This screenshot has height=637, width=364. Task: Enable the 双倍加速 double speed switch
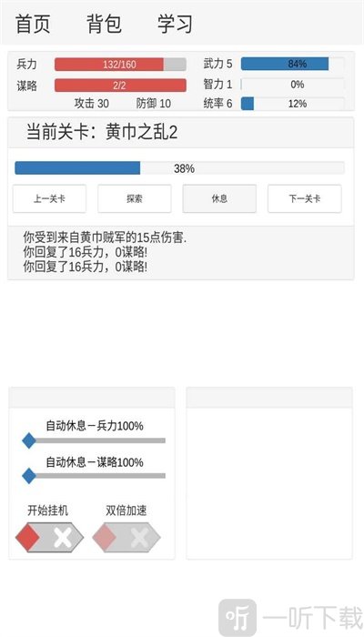point(126,537)
